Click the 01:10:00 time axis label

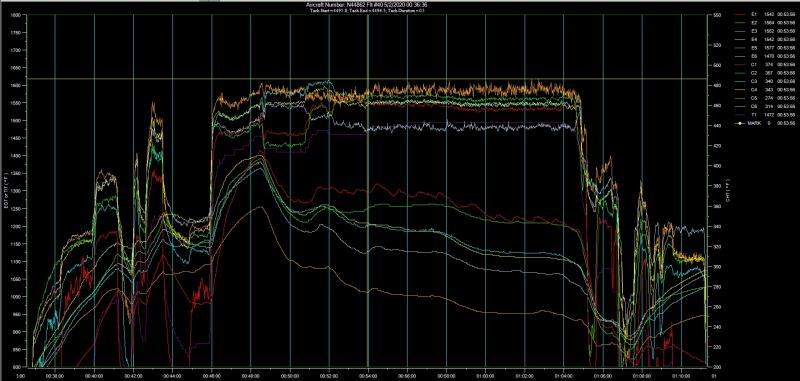pyautogui.click(x=681, y=375)
